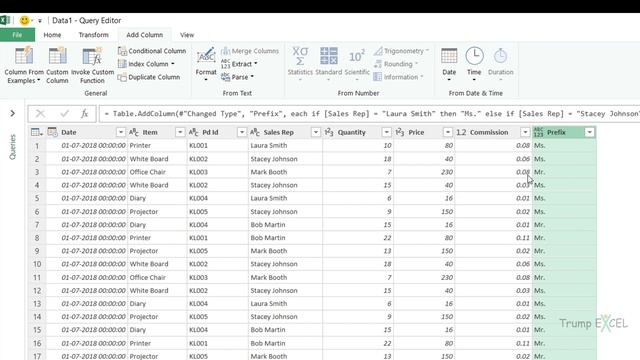Screen dimensions: 640x360
Task: Open the quick access toolbar dropdown
Action: click(x=40, y=20)
